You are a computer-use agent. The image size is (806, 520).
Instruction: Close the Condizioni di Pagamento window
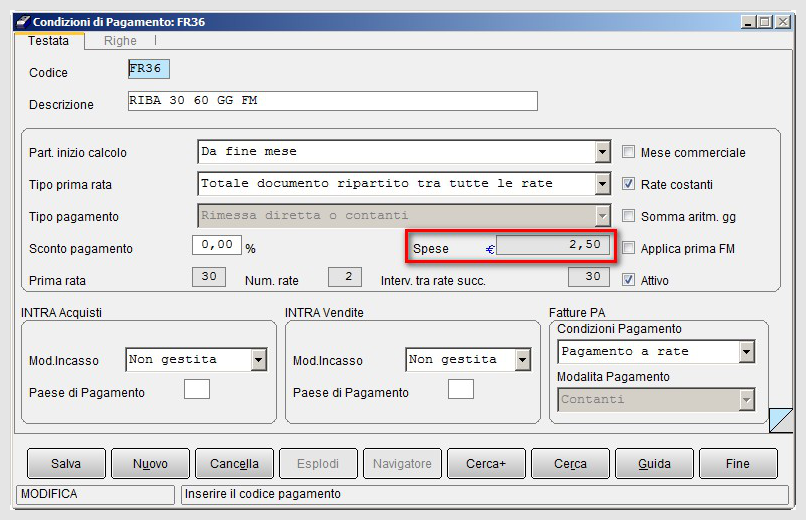tap(783, 22)
